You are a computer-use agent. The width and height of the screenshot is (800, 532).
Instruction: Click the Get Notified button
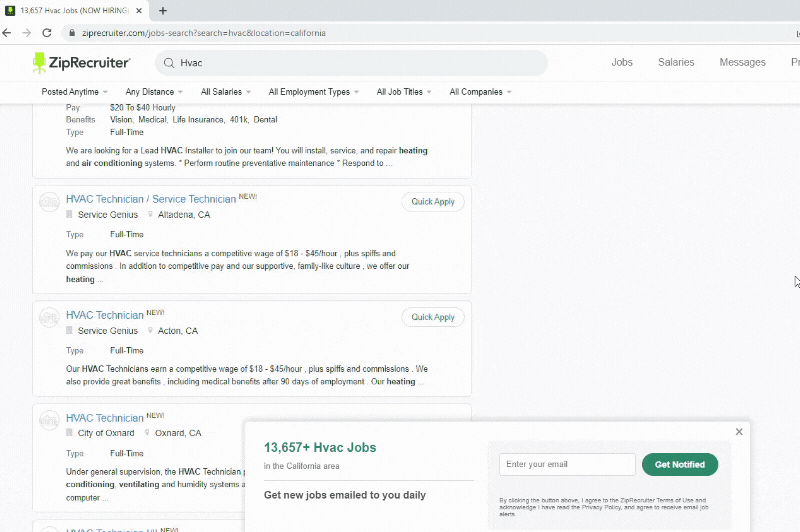[680, 464]
